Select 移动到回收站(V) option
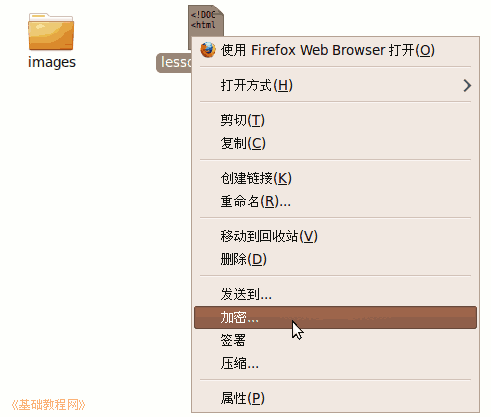This screenshot has height=417, width=491. [335, 236]
